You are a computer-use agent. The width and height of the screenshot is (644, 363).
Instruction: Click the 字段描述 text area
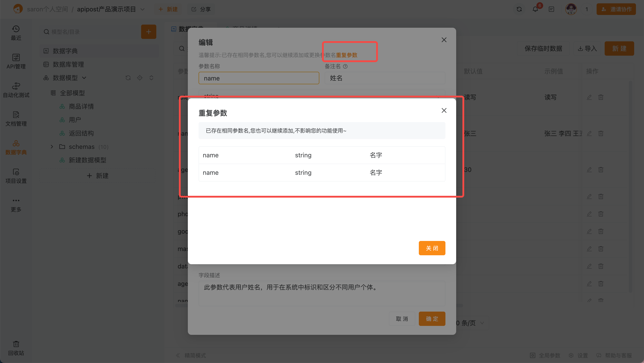click(322, 293)
